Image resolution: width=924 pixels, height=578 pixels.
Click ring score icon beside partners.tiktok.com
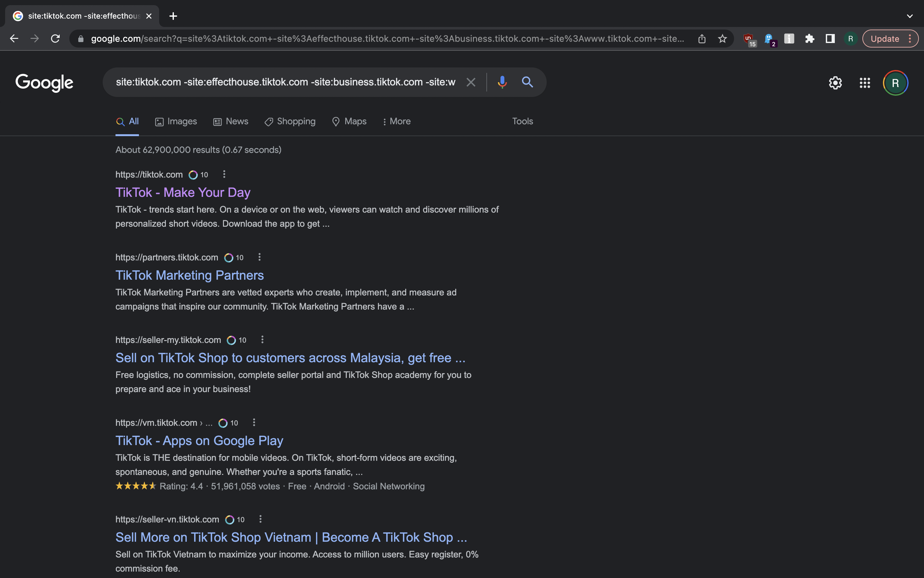(228, 258)
